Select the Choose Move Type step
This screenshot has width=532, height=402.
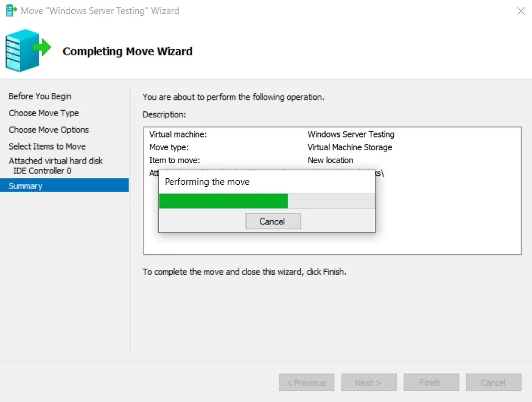[44, 113]
